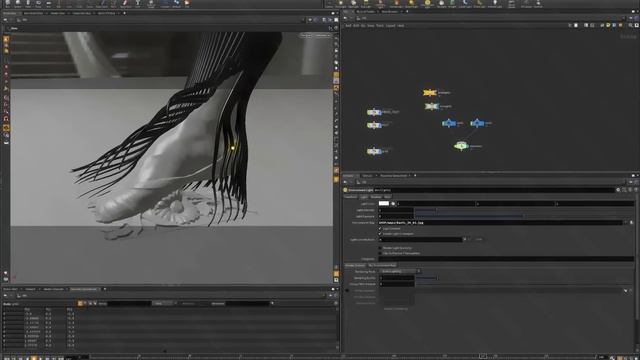Select the Torus shelf tool
640x360 pixels.
pos(38,4)
